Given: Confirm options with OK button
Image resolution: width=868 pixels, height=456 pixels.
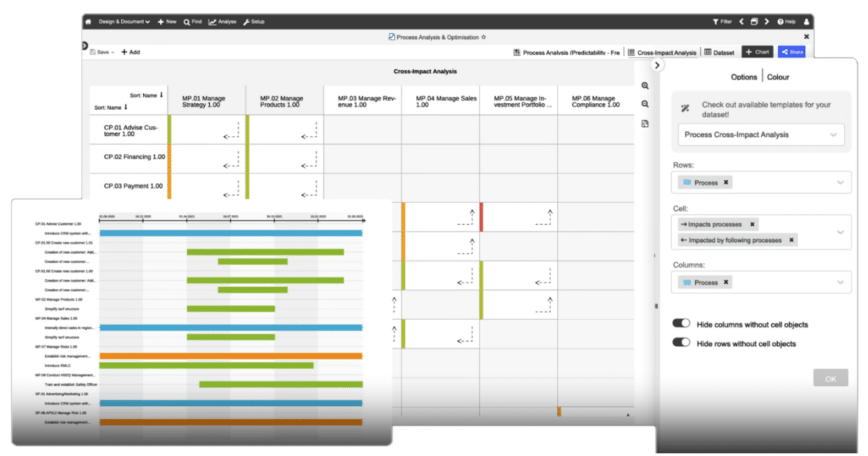Looking at the screenshot, I should (830, 378).
